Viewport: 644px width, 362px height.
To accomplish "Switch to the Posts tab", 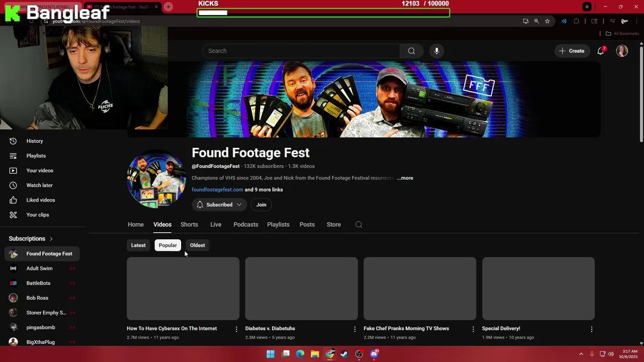I will [307, 225].
